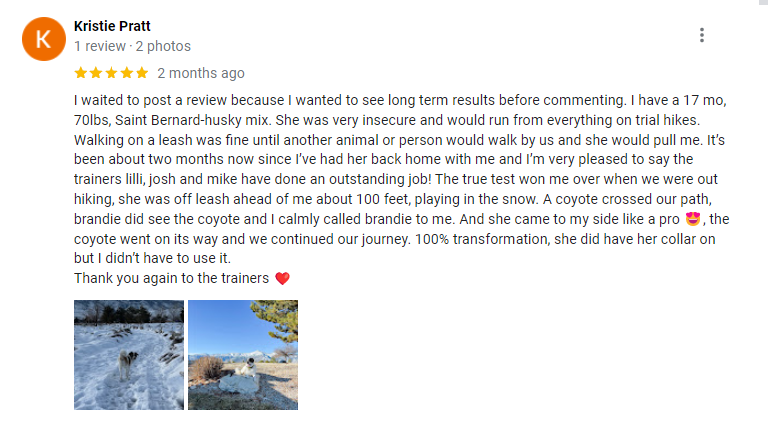784x423 pixels.
Task: Click the fifth yellow rating star
Action: point(142,73)
